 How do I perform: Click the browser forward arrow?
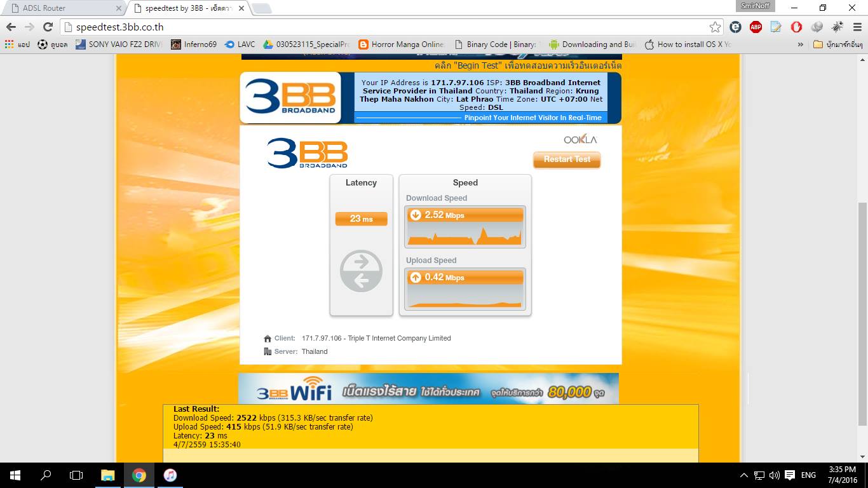pyautogui.click(x=29, y=27)
